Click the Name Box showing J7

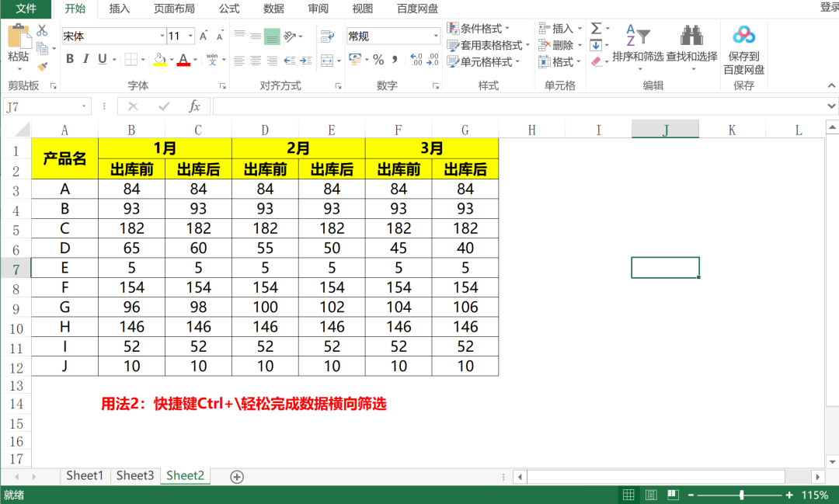[x=43, y=106]
